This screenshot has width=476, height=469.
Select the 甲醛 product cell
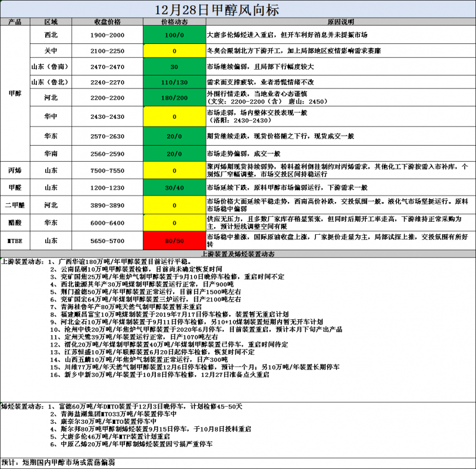click(x=15, y=187)
